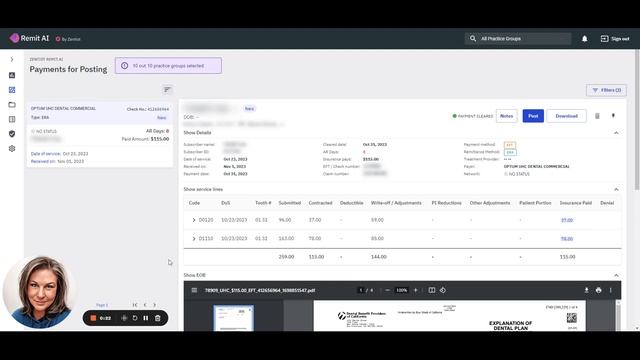Screen dimensions: 640x360
Task: Click the pin icon beside the trash
Action: pyautogui.click(x=613, y=116)
